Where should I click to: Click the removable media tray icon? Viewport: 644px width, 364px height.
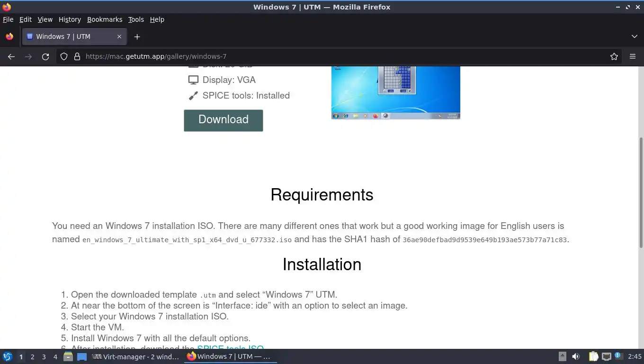[562, 356]
